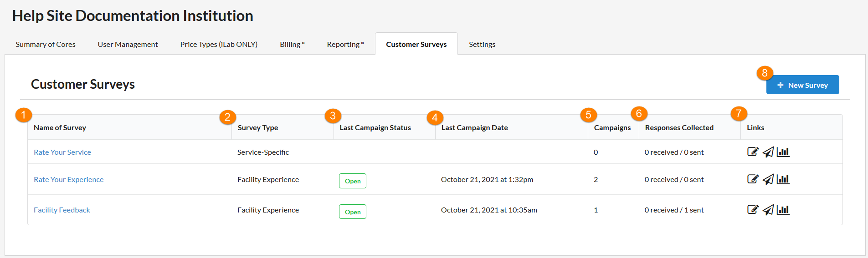The width and height of the screenshot is (868, 258).
Task: Open the Facility Feedback survey link
Action: click(x=62, y=210)
